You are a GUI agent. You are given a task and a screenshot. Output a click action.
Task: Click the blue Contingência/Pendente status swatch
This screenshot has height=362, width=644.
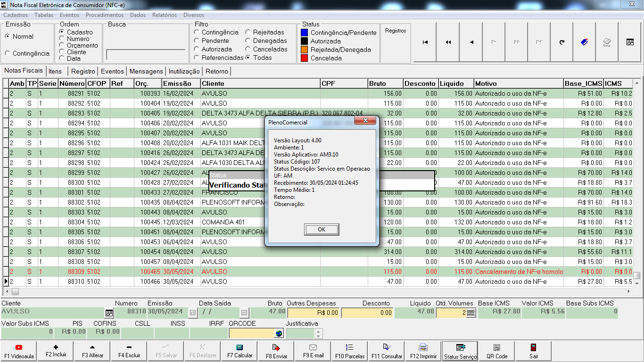(x=304, y=33)
